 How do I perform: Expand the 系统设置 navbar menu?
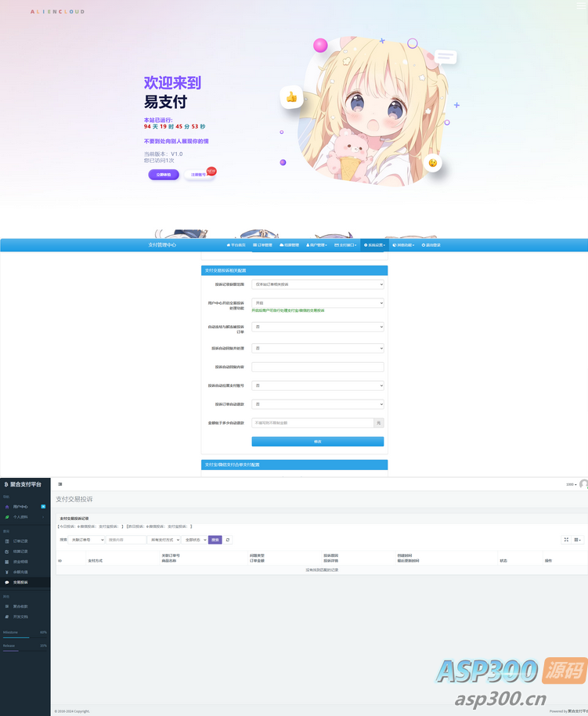click(374, 245)
